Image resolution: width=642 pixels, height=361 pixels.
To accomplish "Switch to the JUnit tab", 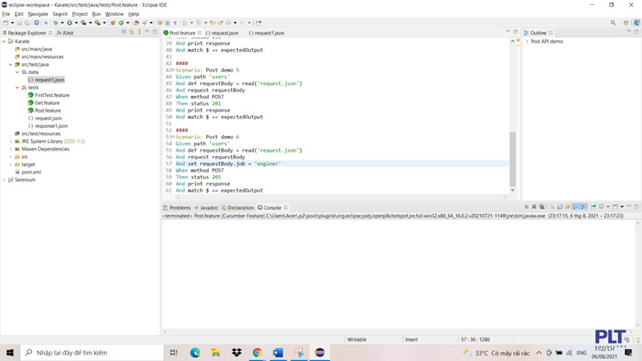I will (65, 33).
